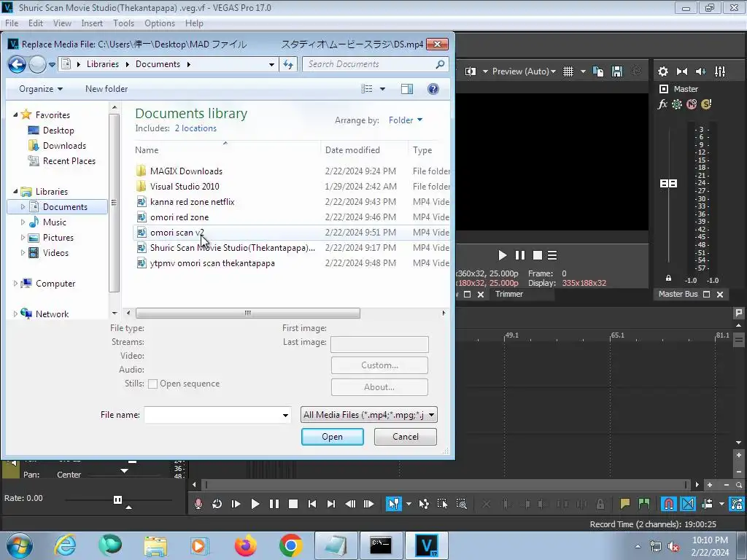
Task: Select the Normal Edit tool
Action: coord(393,504)
